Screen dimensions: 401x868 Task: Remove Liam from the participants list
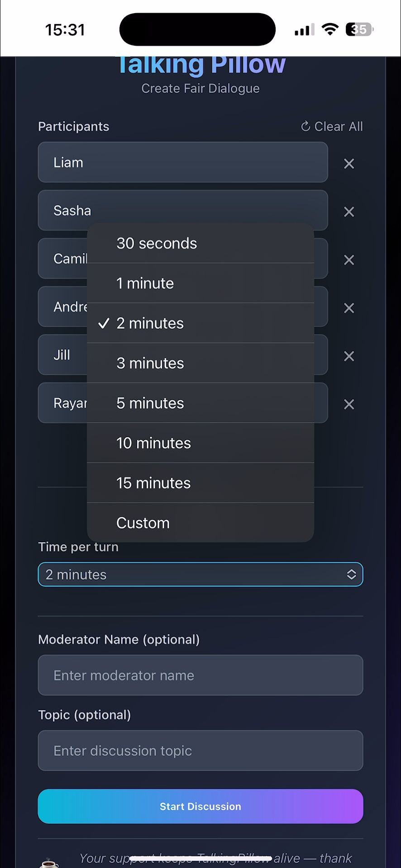point(348,164)
